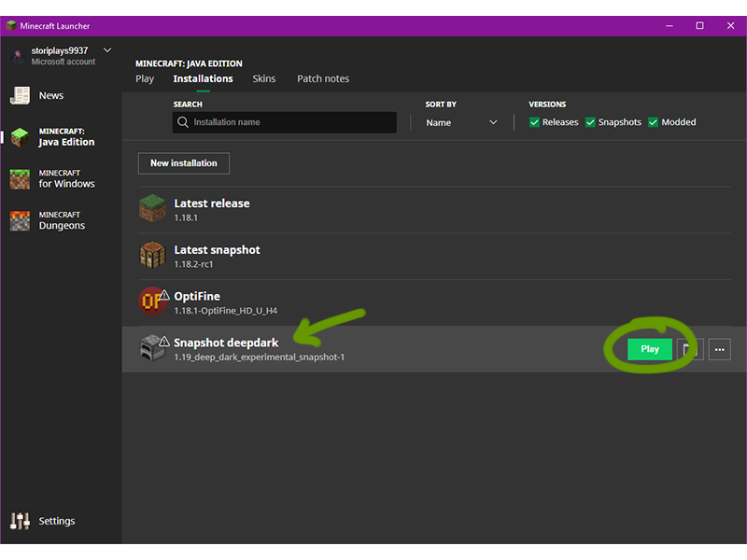Close the Minecraft Launcher window
The image size is (747, 560).
pyautogui.click(x=731, y=26)
